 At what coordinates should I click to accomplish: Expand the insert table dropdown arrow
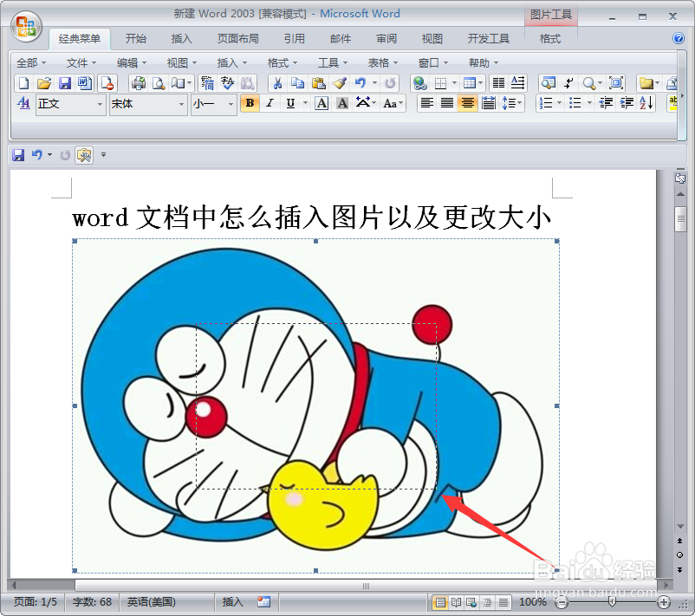480,83
